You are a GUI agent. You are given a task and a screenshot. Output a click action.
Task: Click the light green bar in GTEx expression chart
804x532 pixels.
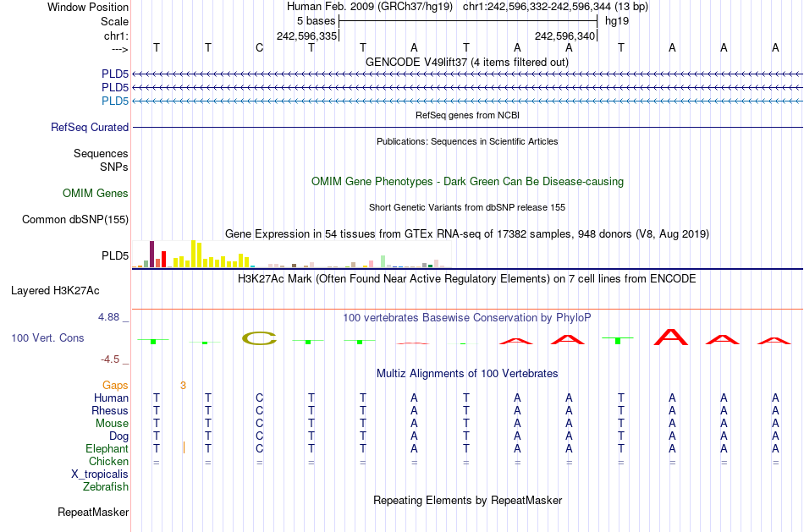[x=383, y=261]
